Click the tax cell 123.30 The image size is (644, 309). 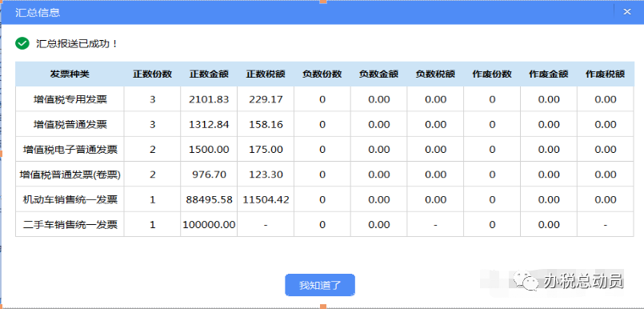click(x=266, y=175)
